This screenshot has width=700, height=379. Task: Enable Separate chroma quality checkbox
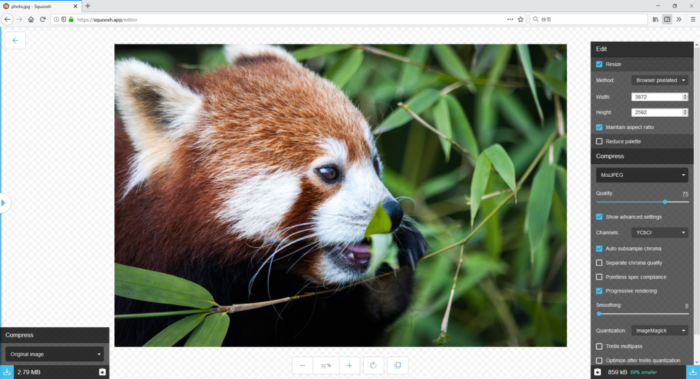[599, 263]
